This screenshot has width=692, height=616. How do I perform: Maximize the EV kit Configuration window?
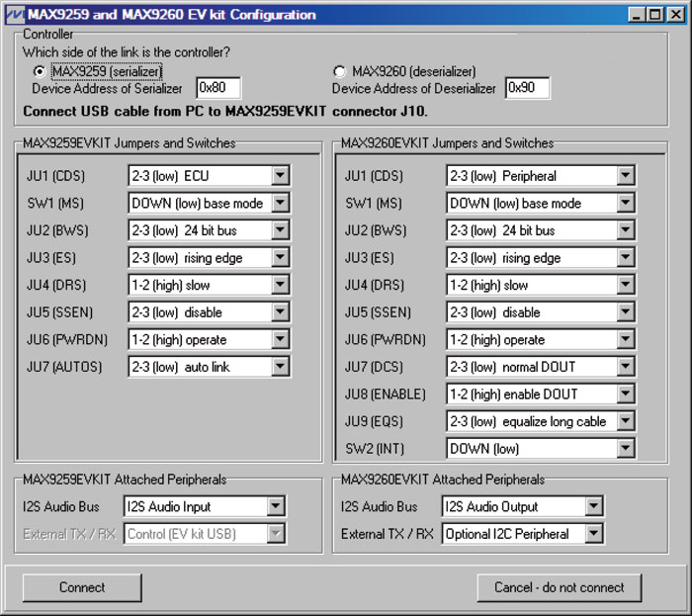[x=655, y=15]
